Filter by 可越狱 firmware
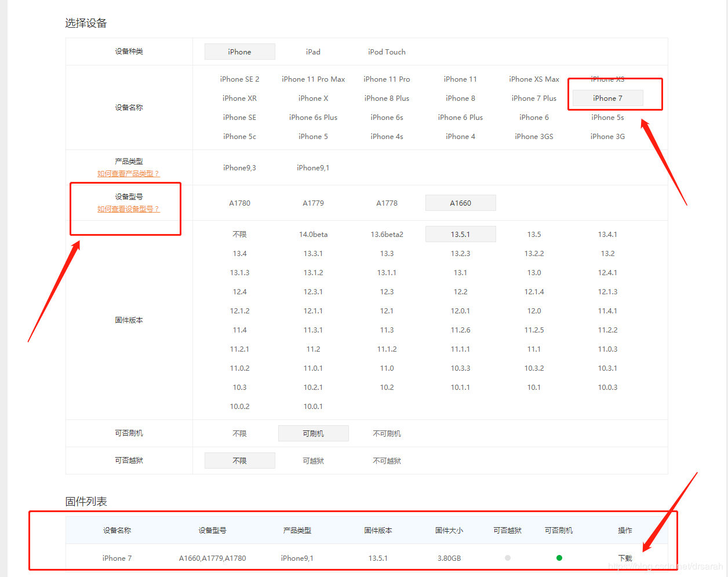Image resolution: width=728 pixels, height=577 pixels. [x=313, y=461]
